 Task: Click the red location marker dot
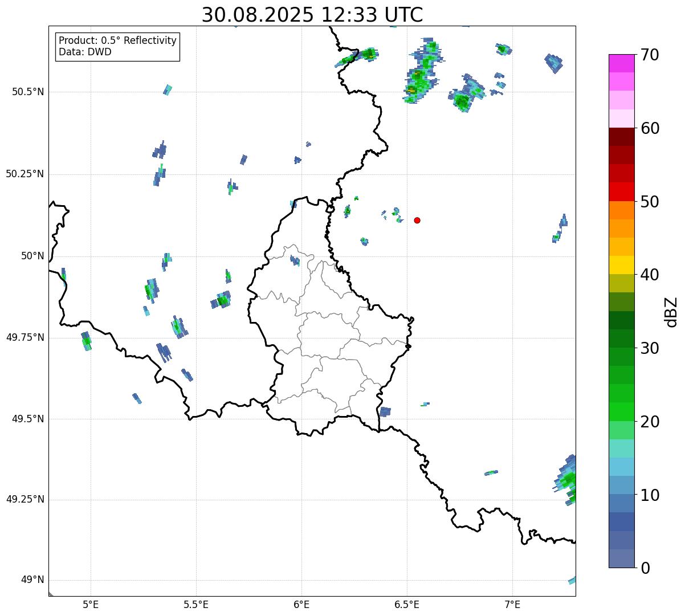tap(417, 221)
